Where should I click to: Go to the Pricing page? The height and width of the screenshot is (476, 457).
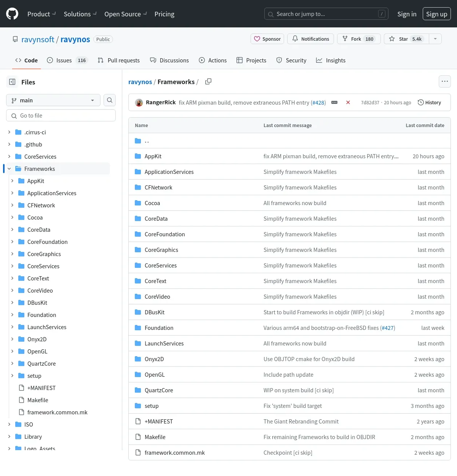point(165,14)
